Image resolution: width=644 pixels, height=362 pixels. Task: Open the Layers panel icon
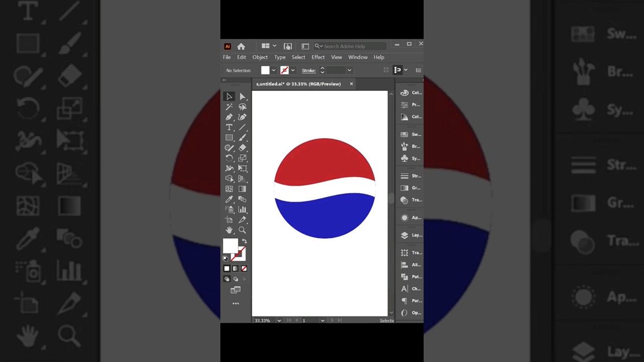coord(405,235)
